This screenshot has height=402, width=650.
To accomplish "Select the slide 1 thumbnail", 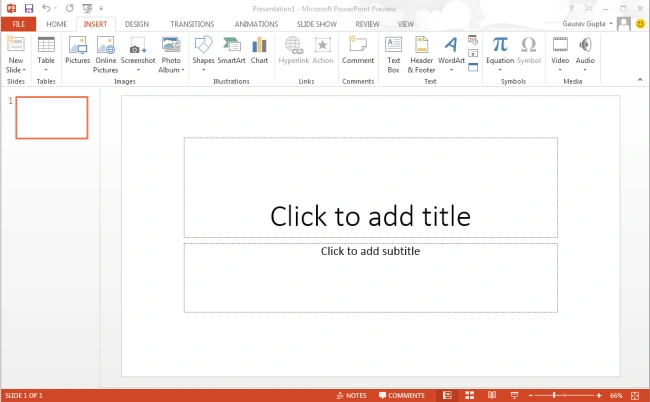I will click(x=52, y=118).
